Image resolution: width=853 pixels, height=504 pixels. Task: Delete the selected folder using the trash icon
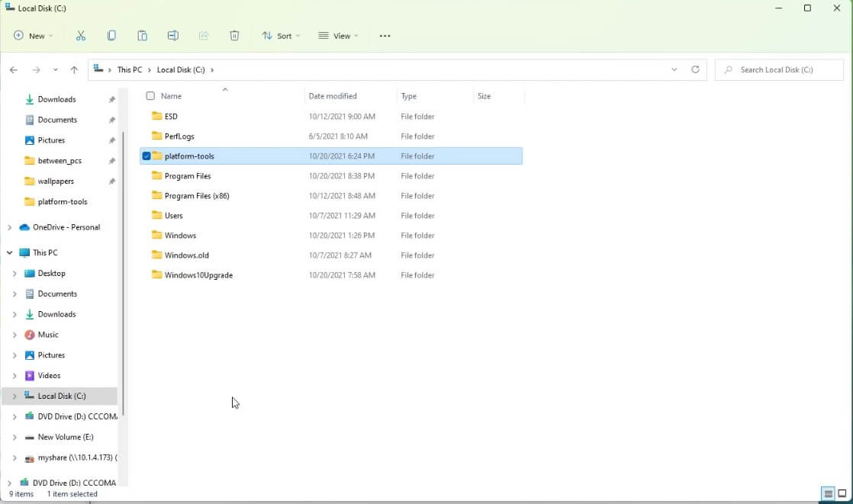pos(234,35)
